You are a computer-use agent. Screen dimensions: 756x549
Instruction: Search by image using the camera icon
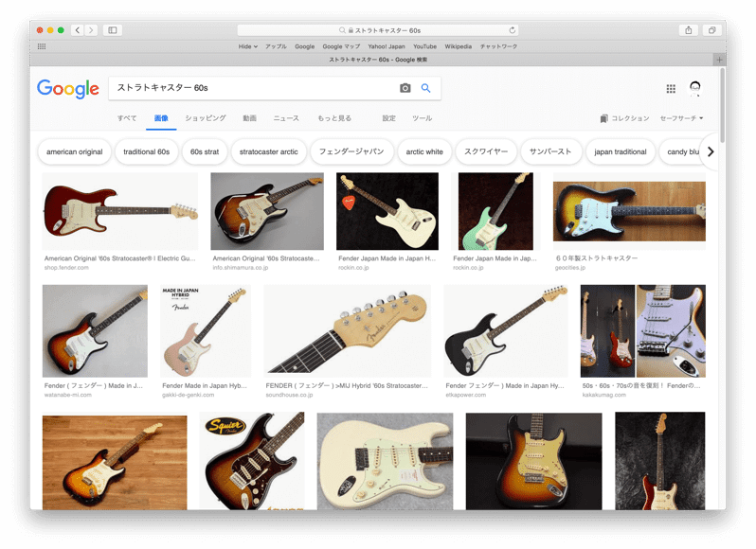click(x=405, y=88)
